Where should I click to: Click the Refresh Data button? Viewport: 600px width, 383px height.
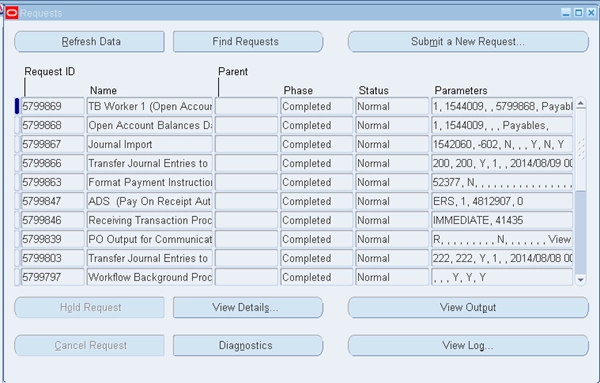90,41
